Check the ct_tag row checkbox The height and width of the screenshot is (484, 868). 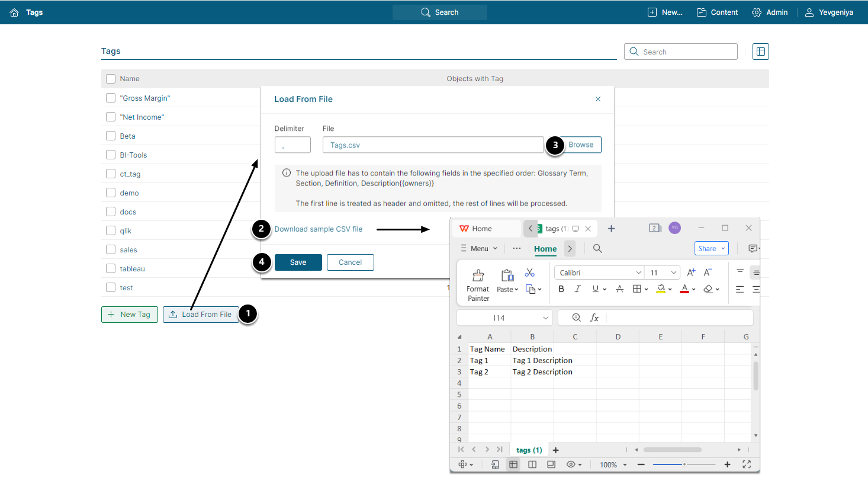pyautogui.click(x=111, y=174)
